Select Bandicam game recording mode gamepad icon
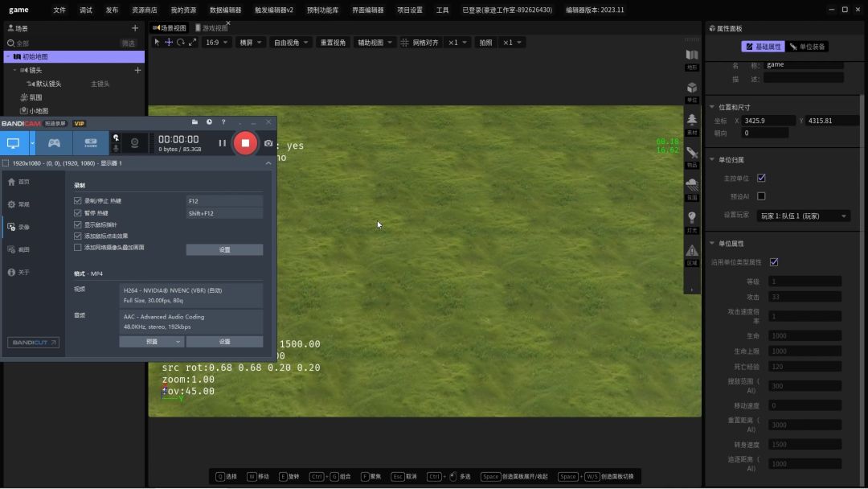The image size is (868, 489). coord(54,143)
